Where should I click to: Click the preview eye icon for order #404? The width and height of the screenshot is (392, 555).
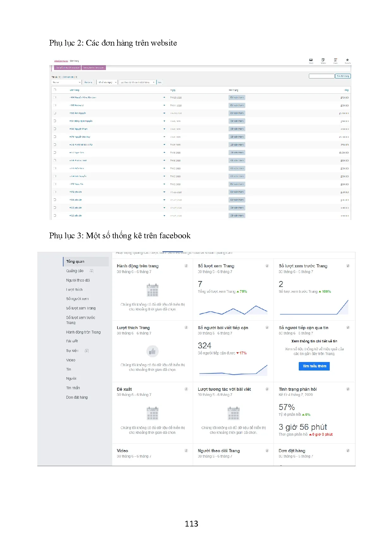164,97
